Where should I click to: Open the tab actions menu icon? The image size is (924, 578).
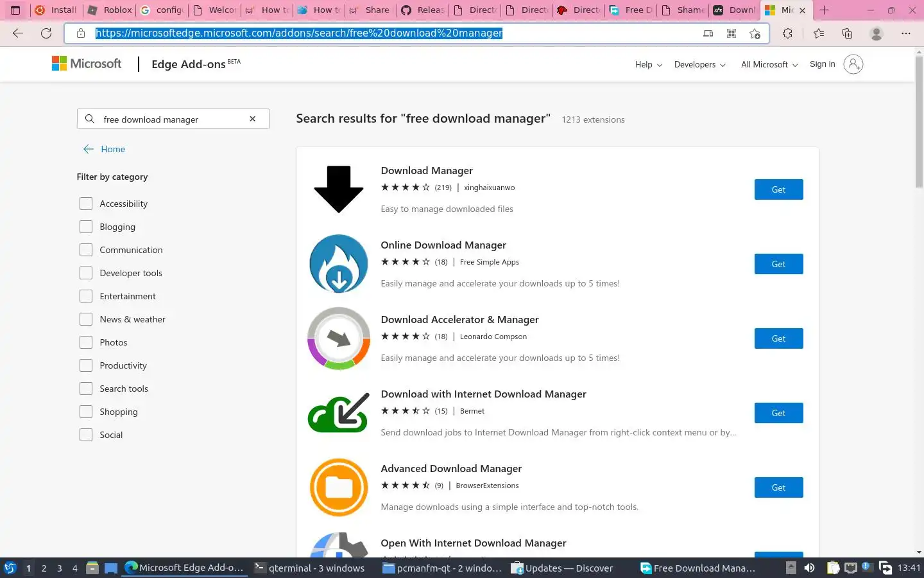tap(15, 10)
